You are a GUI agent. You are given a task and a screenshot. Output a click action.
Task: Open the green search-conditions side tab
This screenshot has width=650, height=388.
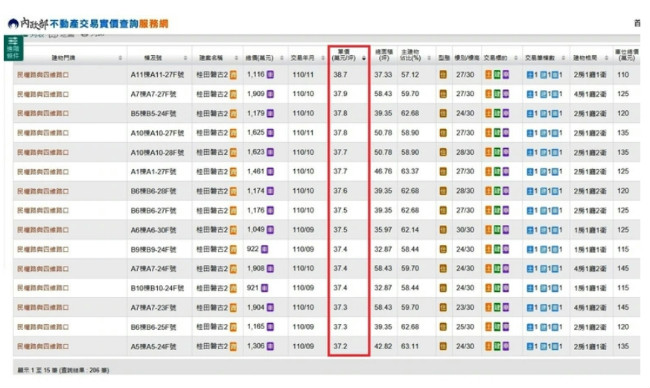point(13,48)
